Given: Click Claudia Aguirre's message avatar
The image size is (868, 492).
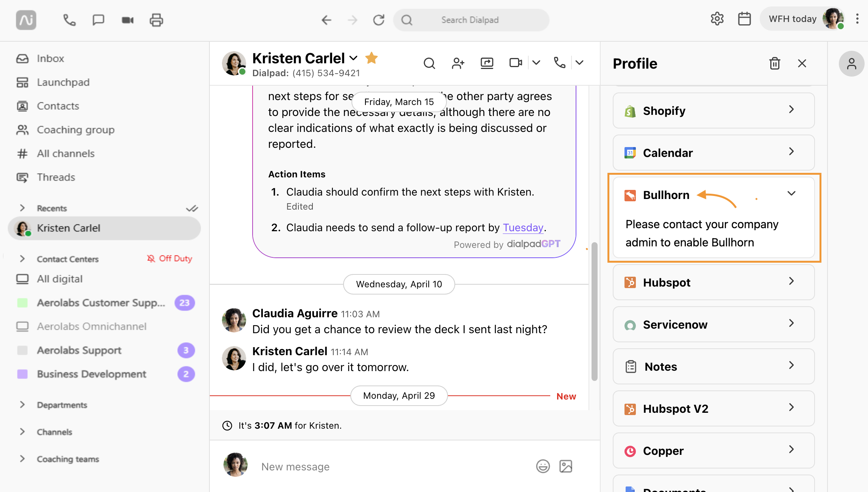Looking at the screenshot, I should tap(234, 320).
